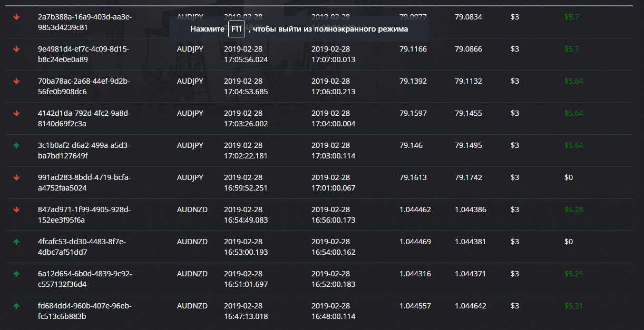Click the open price 1.044462
644x330 pixels.
415,209
